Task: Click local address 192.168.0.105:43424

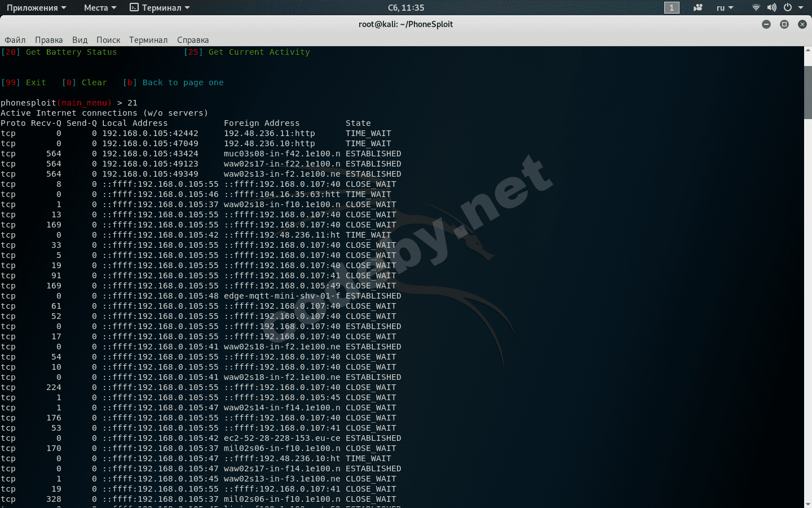Action: 150,154
